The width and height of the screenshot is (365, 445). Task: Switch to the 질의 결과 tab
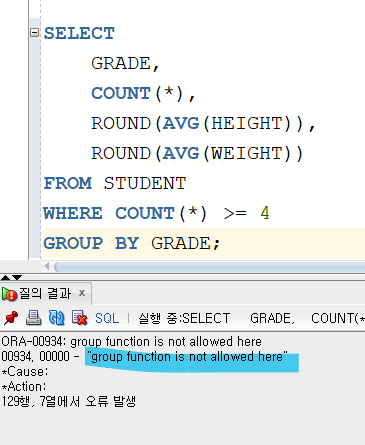(45, 294)
